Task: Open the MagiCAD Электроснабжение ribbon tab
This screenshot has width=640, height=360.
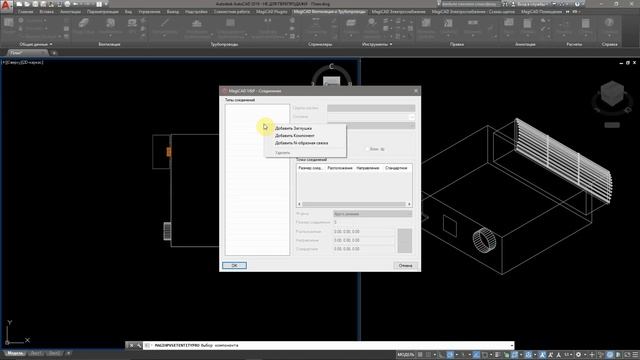Action: (x=398, y=12)
